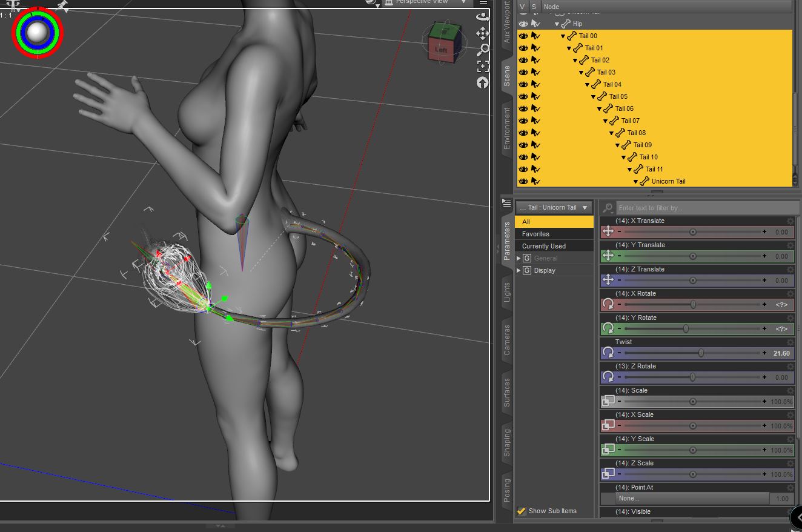Toggle selectable arrow for Tail 10
Viewport: 802px width, 532px height.
click(x=535, y=157)
